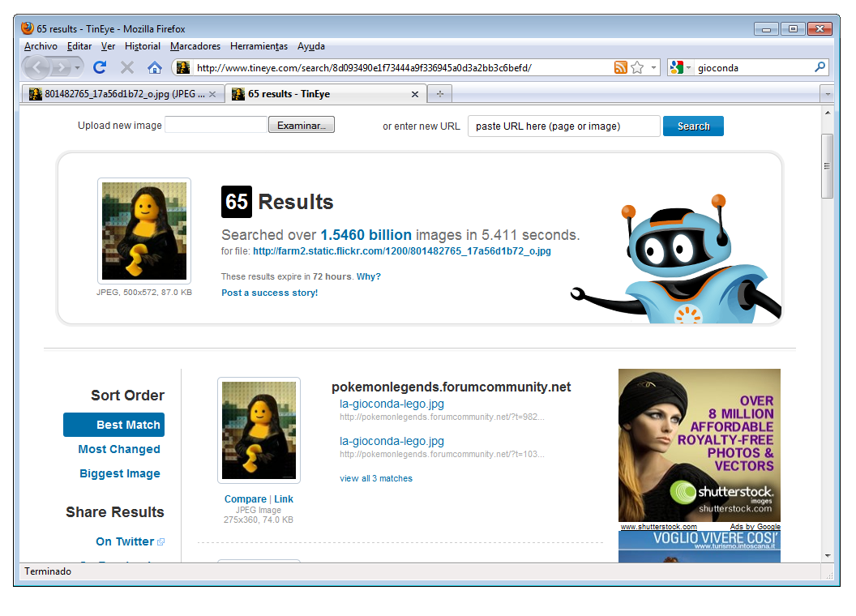Screen dimensions: 856x616
Task: Click the Compare link under result image
Action: [x=245, y=499]
